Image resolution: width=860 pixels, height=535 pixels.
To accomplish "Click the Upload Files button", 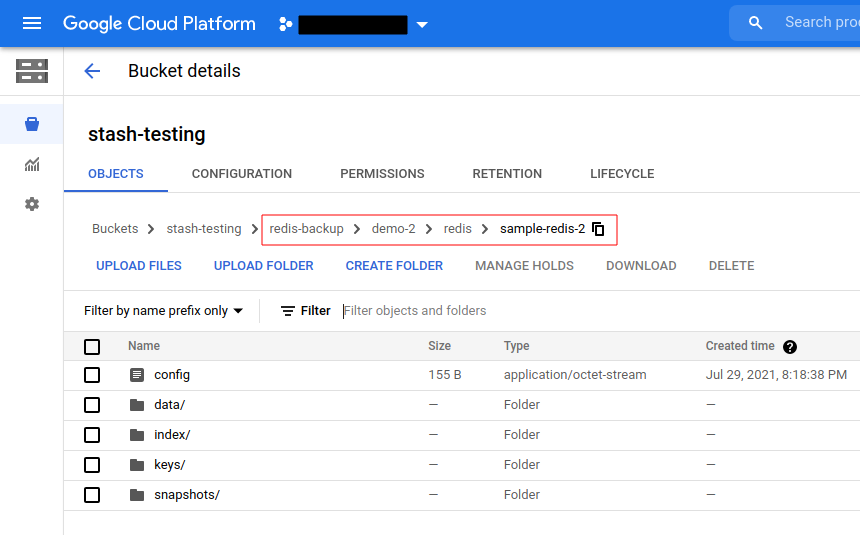I will 139,266.
